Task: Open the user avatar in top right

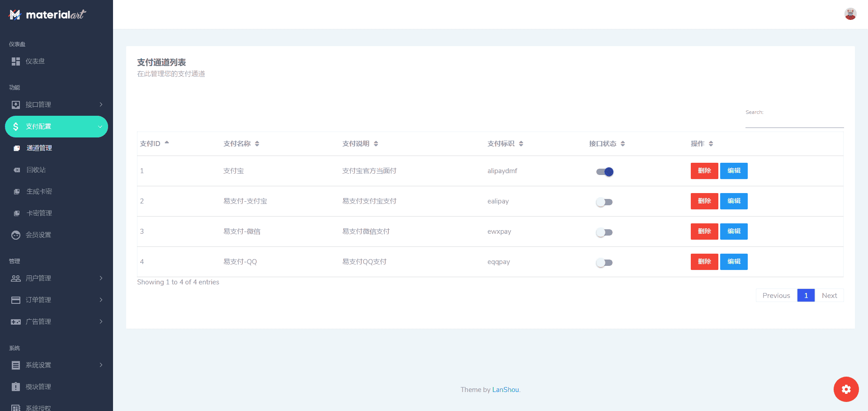Action: coord(850,14)
